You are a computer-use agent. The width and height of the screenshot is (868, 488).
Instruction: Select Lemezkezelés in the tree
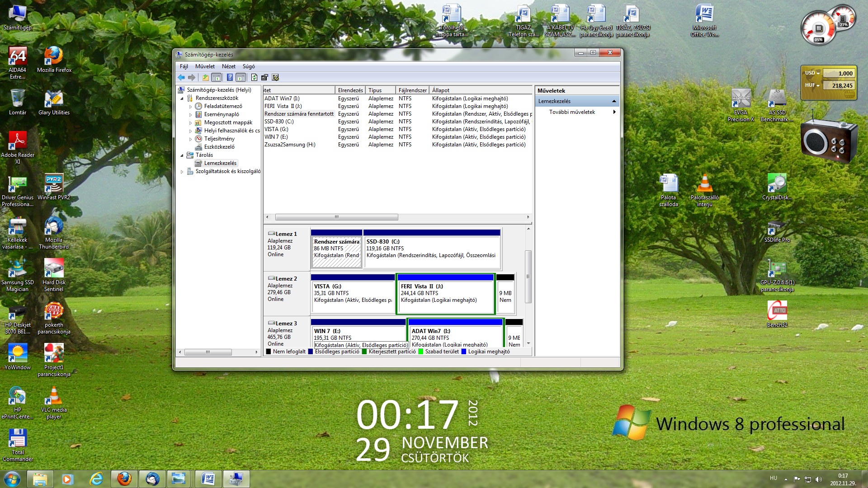point(220,163)
